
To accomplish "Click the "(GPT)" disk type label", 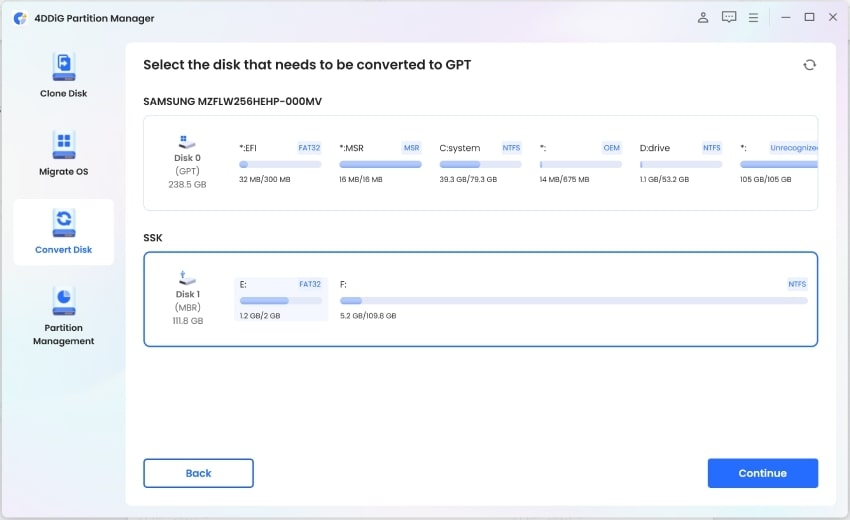I will click(x=187, y=171).
